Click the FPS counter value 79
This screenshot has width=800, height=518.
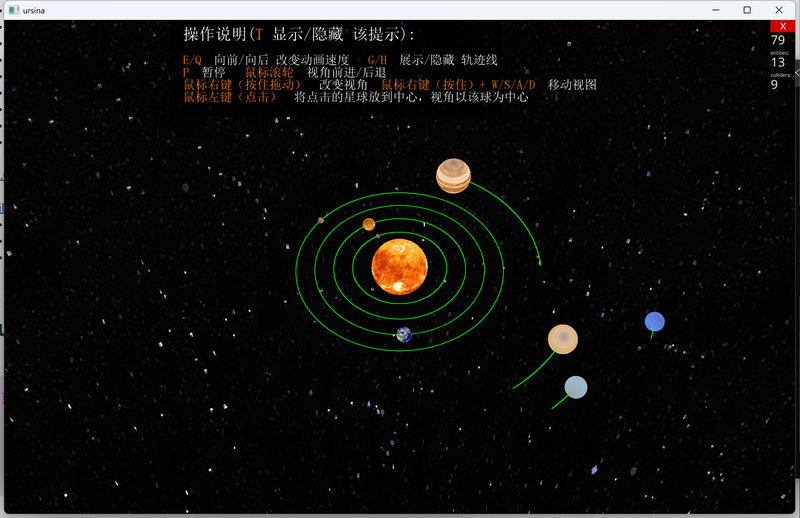click(x=778, y=40)
